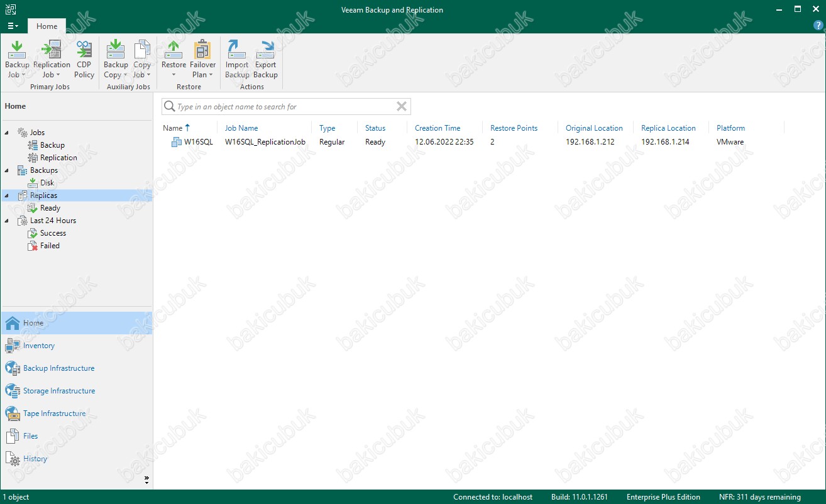Open the help question mark icon
The image size is (826, 504).
coord(818,26)
